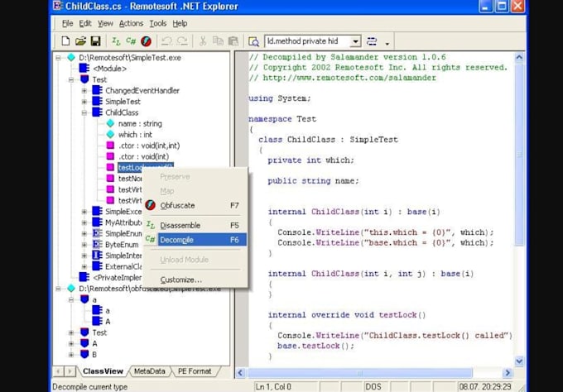
Task: Click the ByteEnum enum icon
Action: (x=98, y=245)
